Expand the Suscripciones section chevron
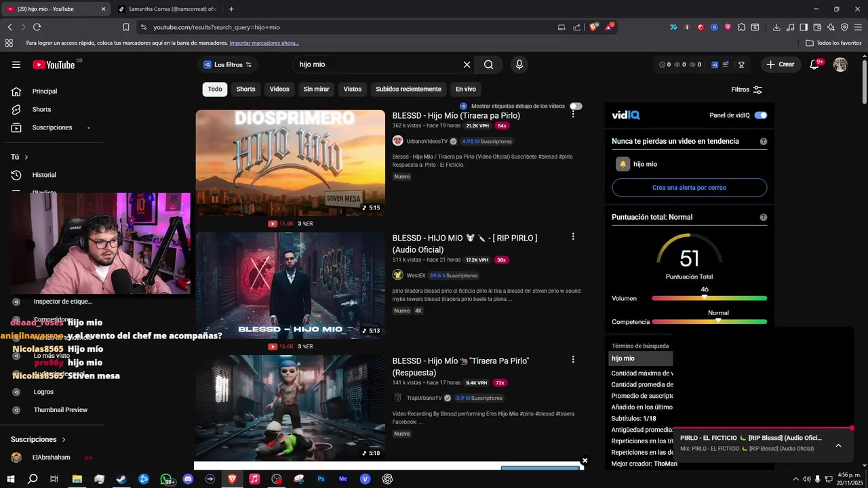The image size is (868, 488). [x=64, y=439]
